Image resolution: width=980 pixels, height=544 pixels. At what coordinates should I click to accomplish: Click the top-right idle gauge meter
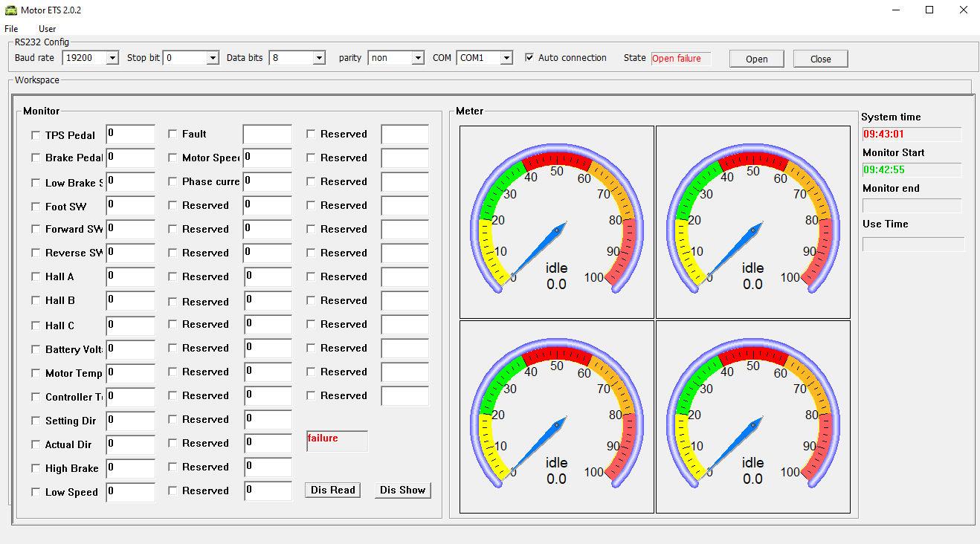click(x=753, y=222)
